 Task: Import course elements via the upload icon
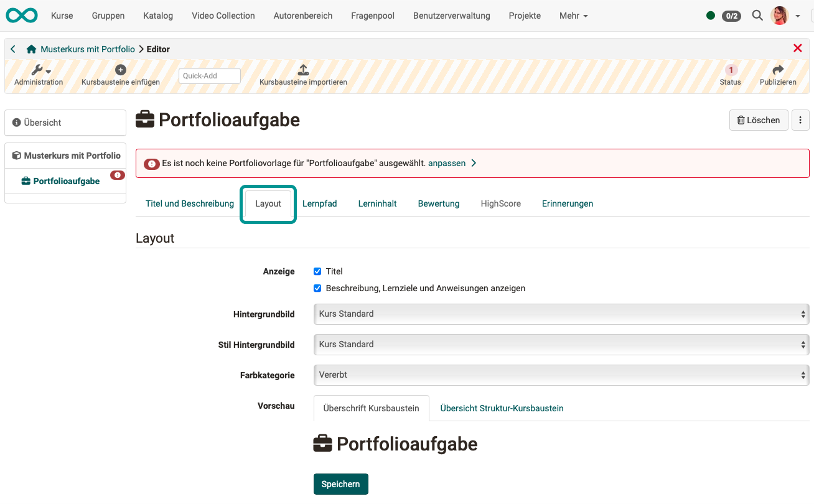point(302,70)
